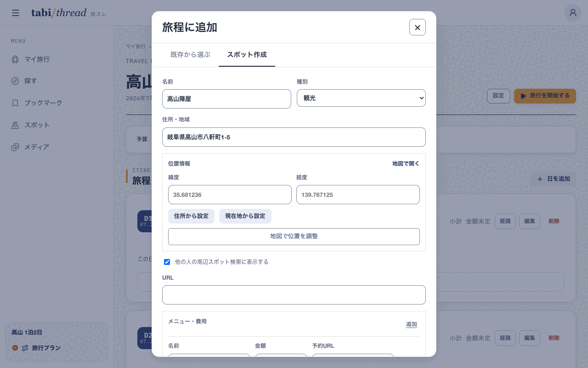Open the user profile avatar
This screenshot has width=588, height=368.
tap(573, 13)
